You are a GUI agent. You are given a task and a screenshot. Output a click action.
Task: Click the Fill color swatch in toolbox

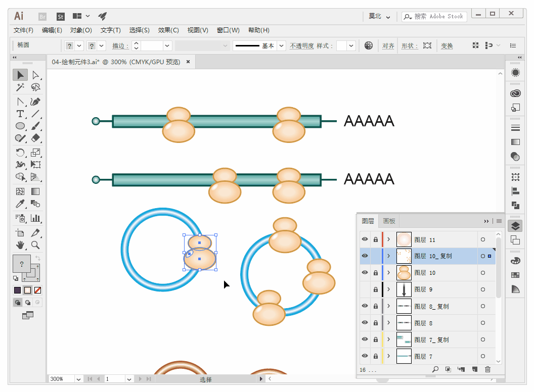[22, 264]
